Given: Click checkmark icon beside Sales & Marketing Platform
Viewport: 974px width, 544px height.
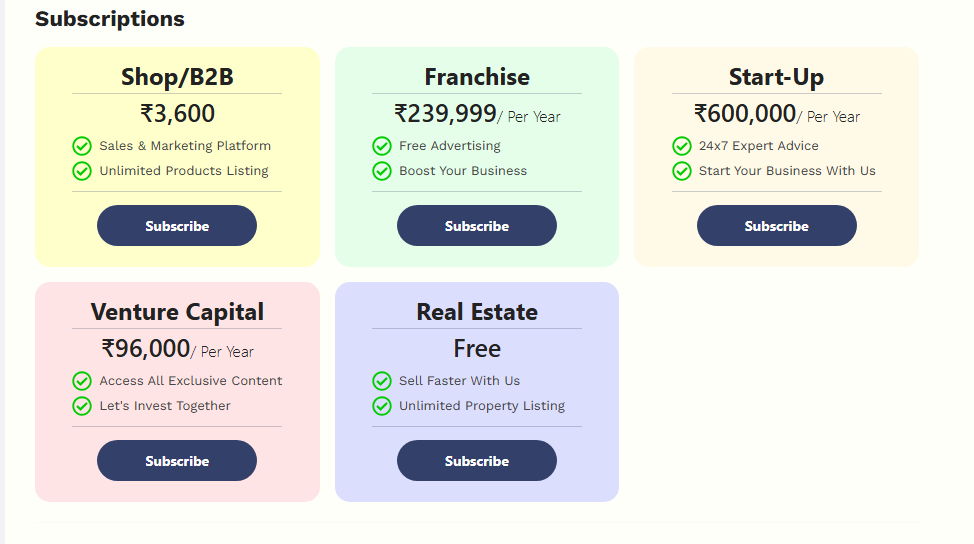Looking at the screenshot, I should click(x=82, y=146).
